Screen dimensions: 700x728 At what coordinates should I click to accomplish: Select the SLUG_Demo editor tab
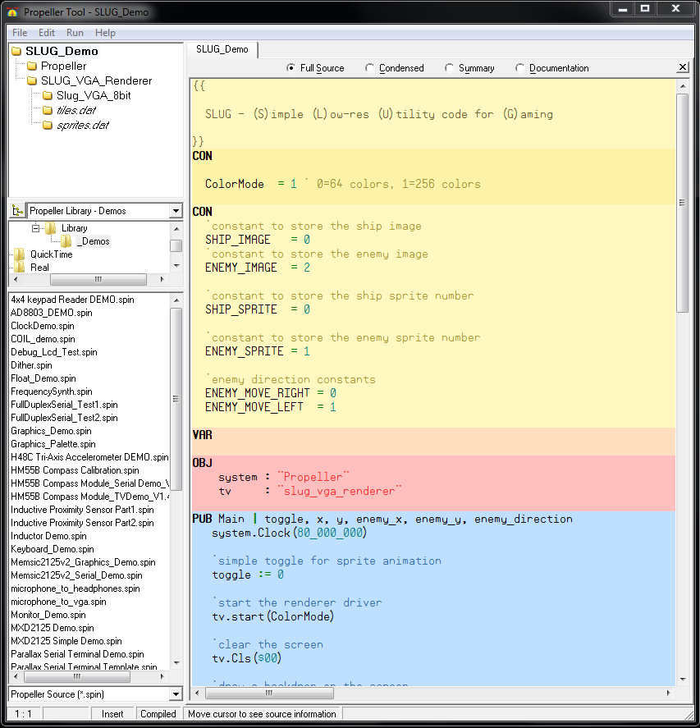(x=222, y=49)
